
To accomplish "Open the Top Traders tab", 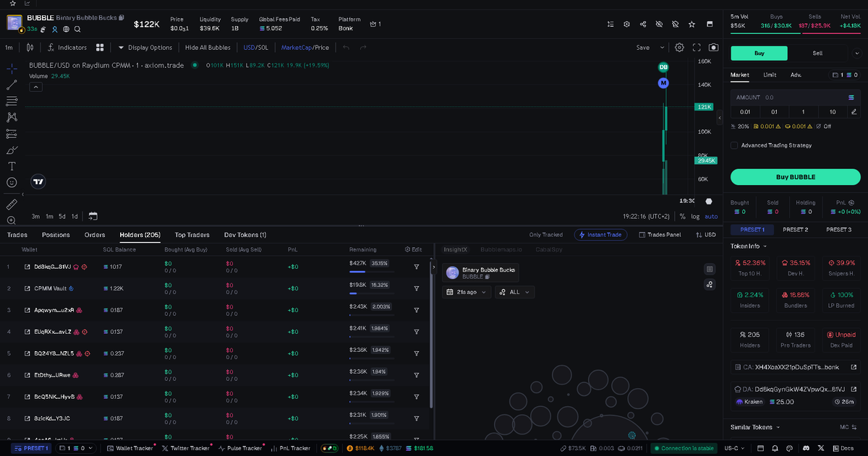I will [x=192, y=235].
